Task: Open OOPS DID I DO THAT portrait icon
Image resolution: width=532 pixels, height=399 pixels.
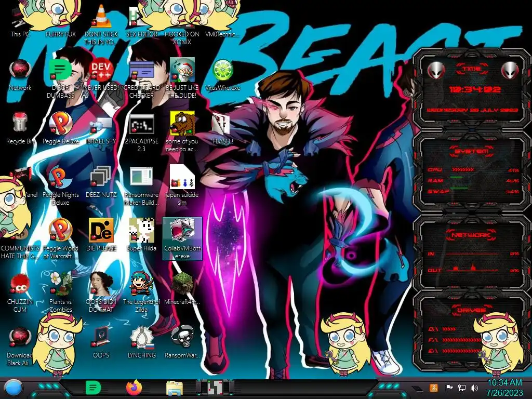Action: (x=101, y=293)
